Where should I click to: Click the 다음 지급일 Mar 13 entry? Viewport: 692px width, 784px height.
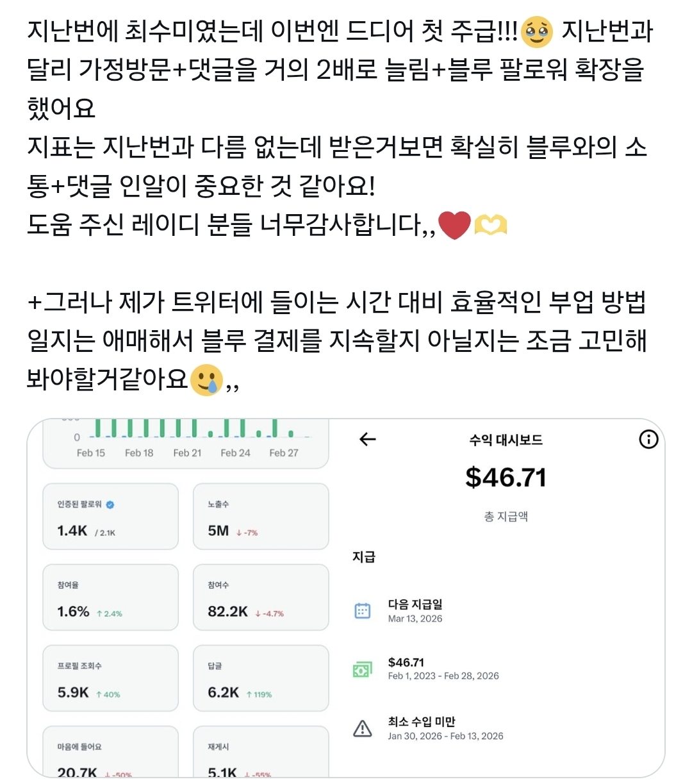tap(415, 611)
